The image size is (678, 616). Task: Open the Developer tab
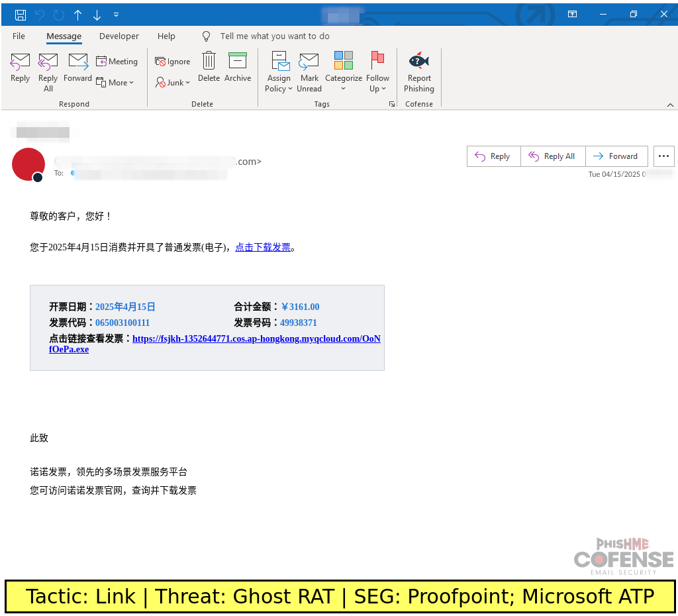(x=119, y=36)
